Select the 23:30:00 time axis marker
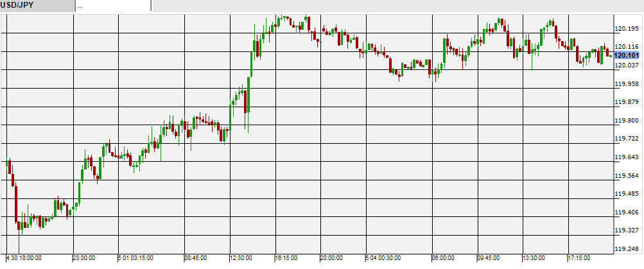This screenshot has height=269, width=644. click(84, 258)
